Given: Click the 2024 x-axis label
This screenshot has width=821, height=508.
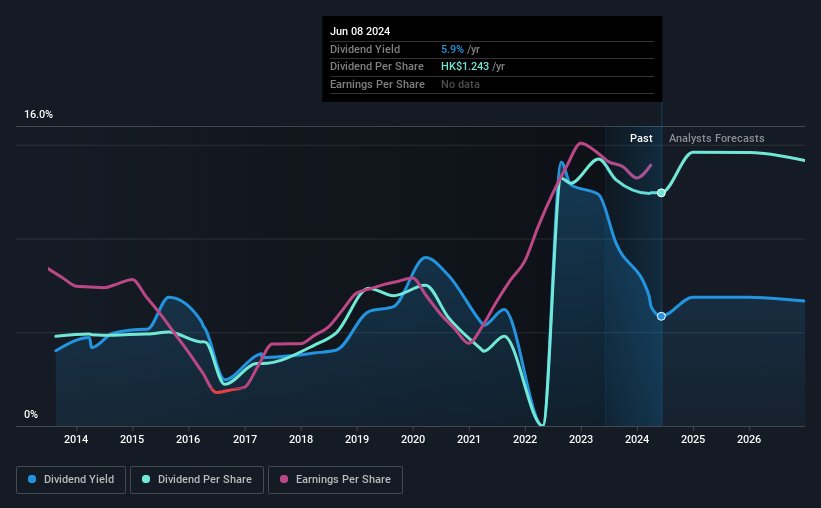Looking at the screenshot, I should point(637,439).
